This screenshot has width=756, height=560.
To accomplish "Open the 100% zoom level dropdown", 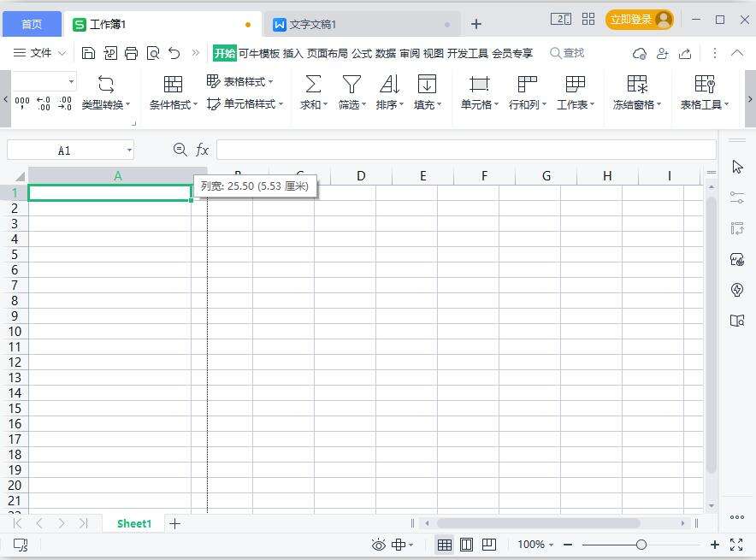I will point(535,545).
